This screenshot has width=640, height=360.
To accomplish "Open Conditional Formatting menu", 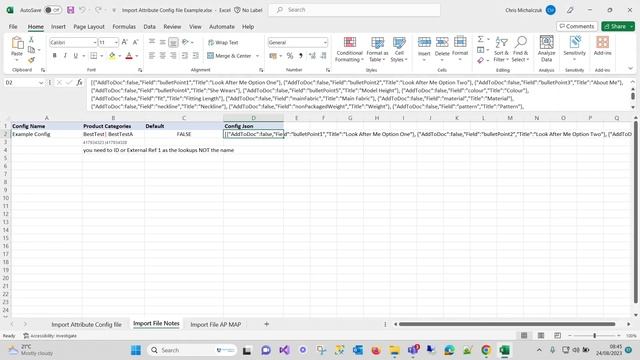I will (x=349, y=49).
